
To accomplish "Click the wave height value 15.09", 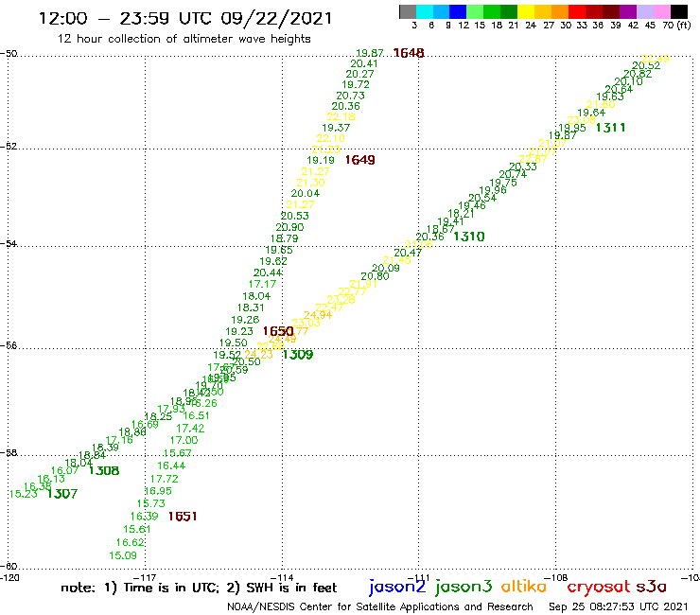I will tap(123, 555).
